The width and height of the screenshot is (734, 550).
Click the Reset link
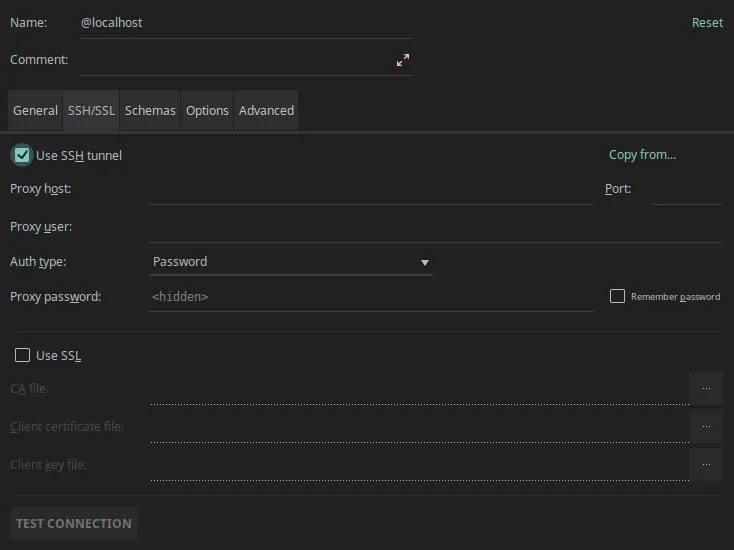pos(707,22)
